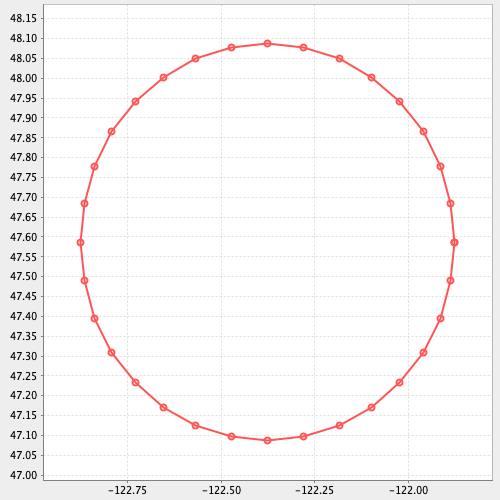The height and width of the screenshot is (500, 500).
Task: Click the -122.25 x-axis tick label
Action: coord(315,490)
